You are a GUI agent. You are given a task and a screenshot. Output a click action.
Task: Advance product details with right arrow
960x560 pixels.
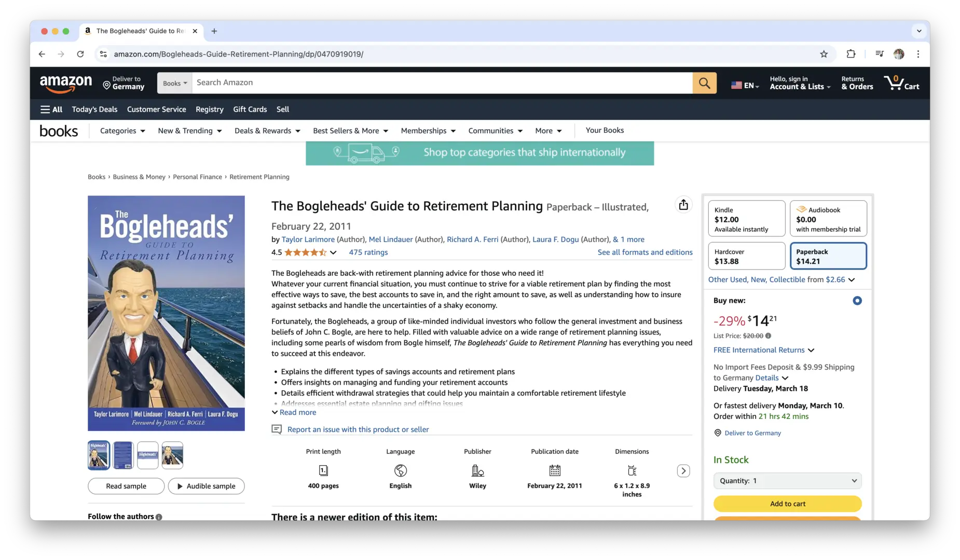click(683, 471)
